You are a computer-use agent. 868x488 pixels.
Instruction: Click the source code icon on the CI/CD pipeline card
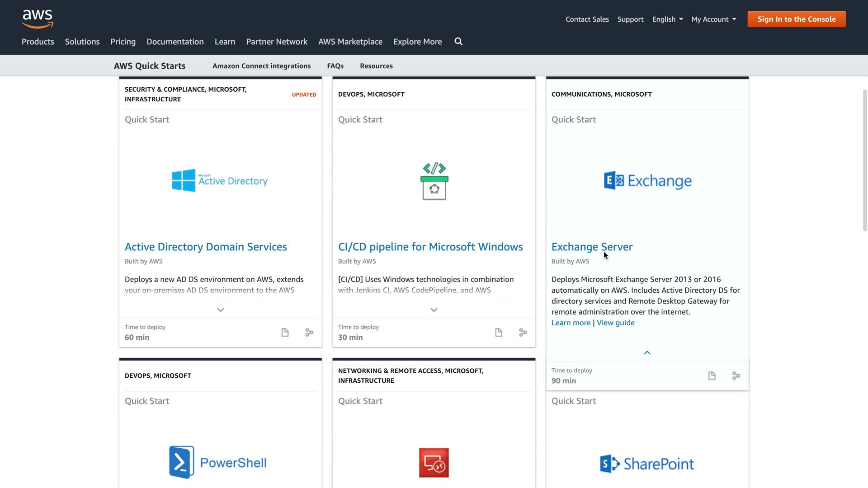point(523,333)
